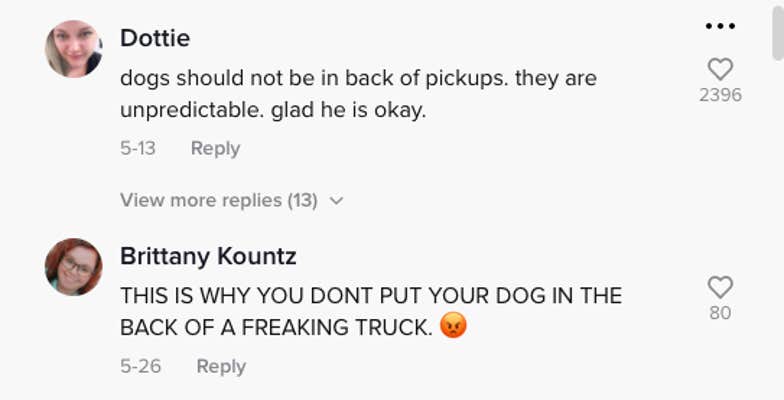This screenshot has height=400, width=784.
Task: Click the 80 like count
Action: coord(720,312)
